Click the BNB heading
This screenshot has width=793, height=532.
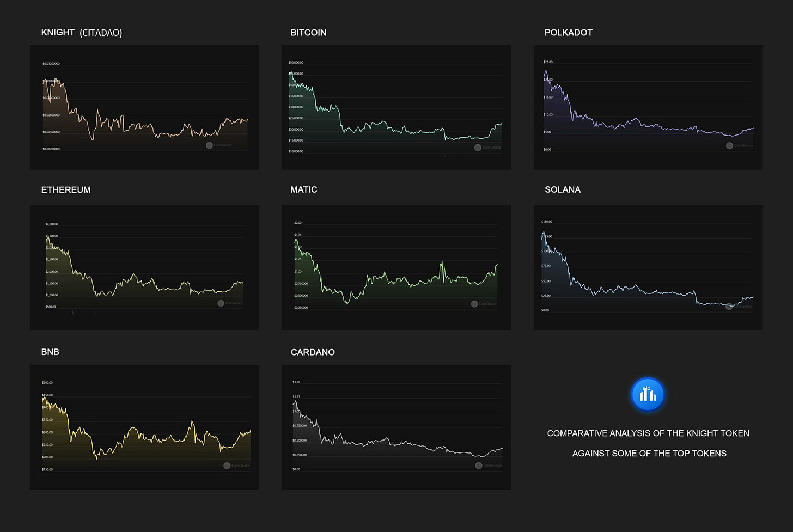(50, 352)
